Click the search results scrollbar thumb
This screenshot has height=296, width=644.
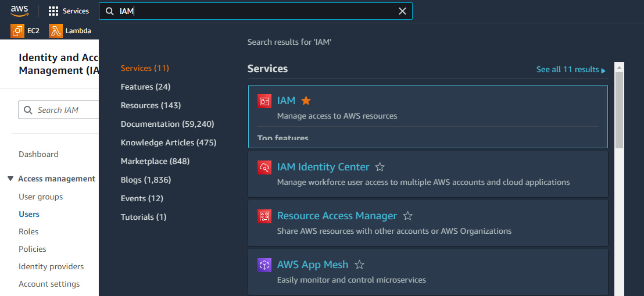[x=620, y=110]
